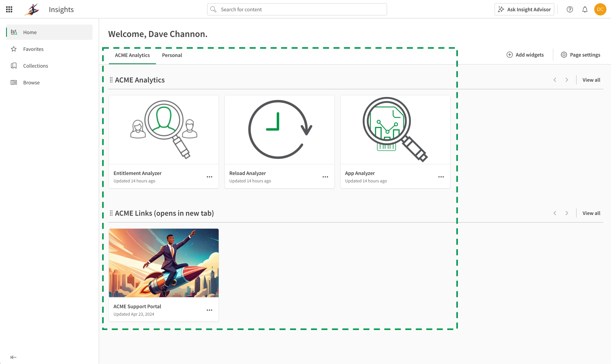The image size is (611, 364).
Task: Click next arrow on ACME Analytics section
Action: [x=567, y=80]
